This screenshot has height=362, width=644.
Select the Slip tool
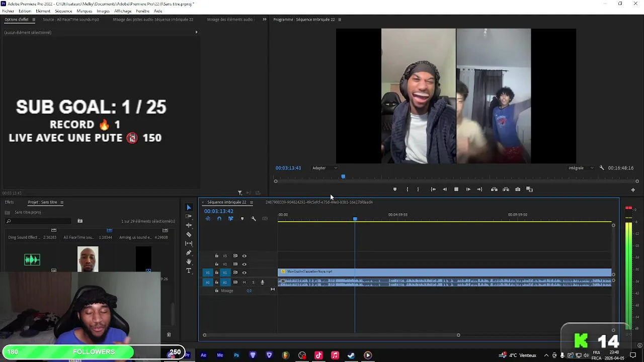pos(189,243)
